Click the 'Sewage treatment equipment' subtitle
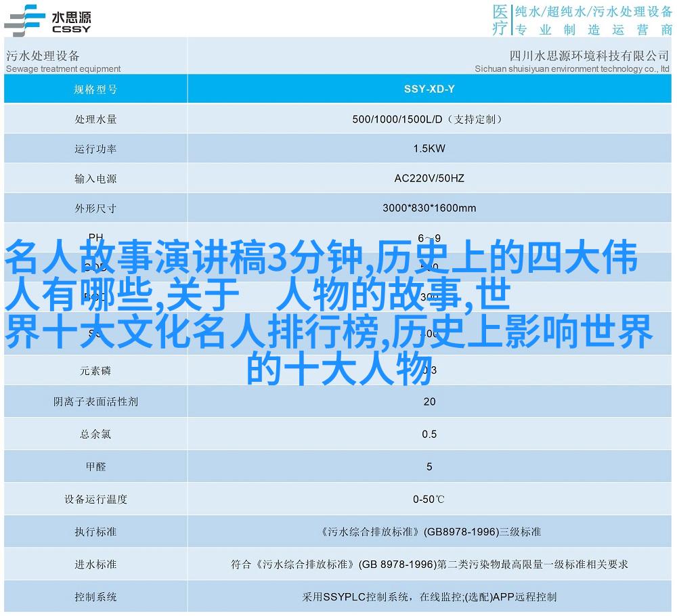 pyautogui.click(x=64, y=68)
